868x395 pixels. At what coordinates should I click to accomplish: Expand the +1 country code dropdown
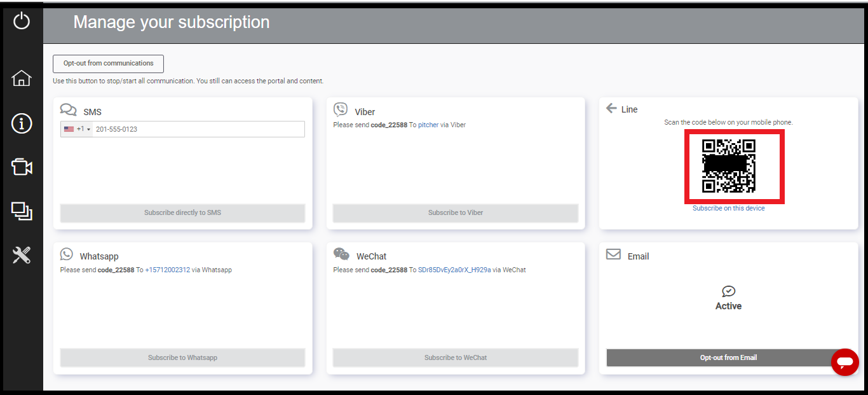coord(78,129)
